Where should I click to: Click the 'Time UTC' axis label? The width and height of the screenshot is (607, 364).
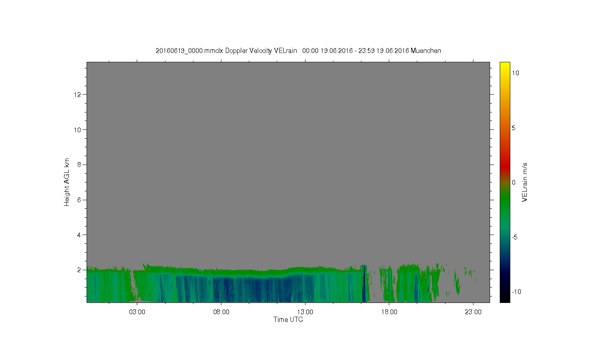(x=288, y=320)
